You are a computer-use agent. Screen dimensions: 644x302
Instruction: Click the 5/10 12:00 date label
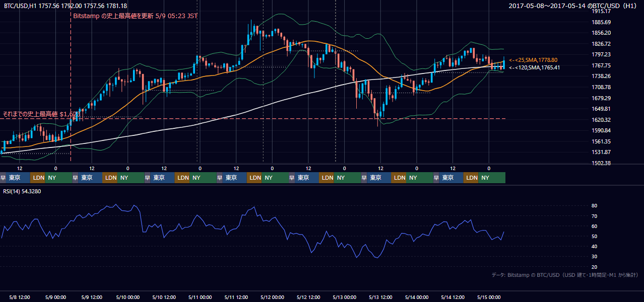coord(164,297)
